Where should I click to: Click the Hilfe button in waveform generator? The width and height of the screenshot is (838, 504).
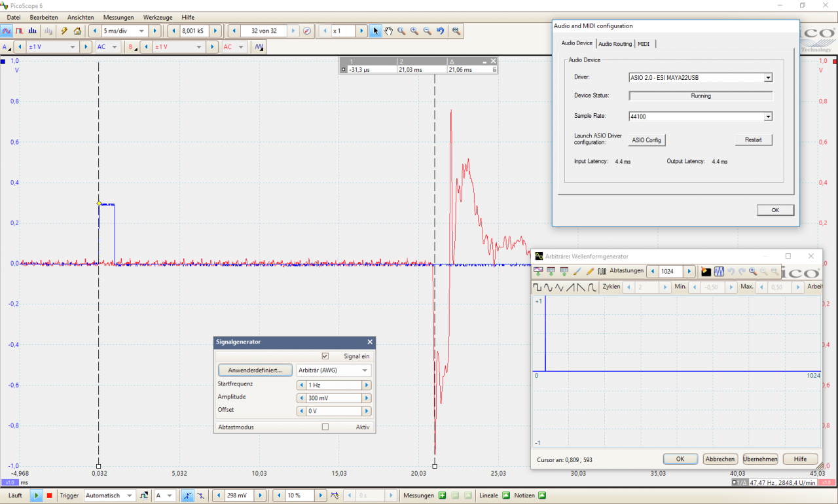[x=800, y=459]
